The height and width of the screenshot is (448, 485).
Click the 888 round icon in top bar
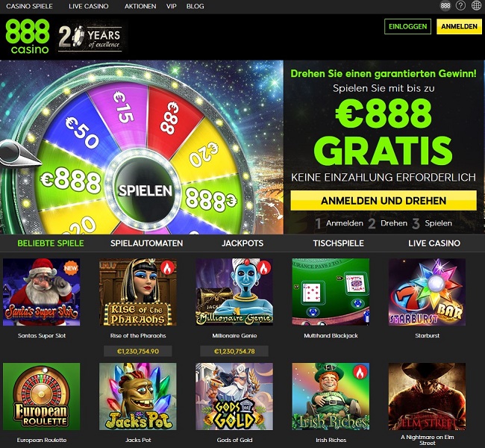pyautogui.click(x=445, y=6)
